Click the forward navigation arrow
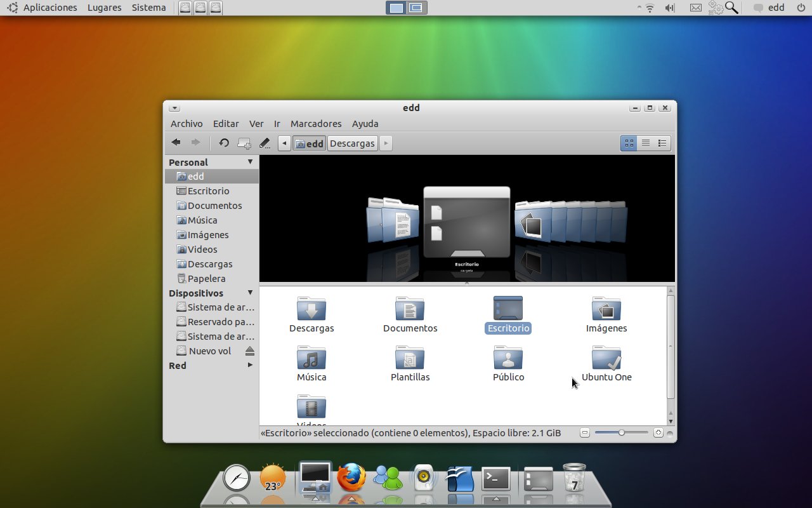This screenshot has width=812, height=508. [195, 143]
